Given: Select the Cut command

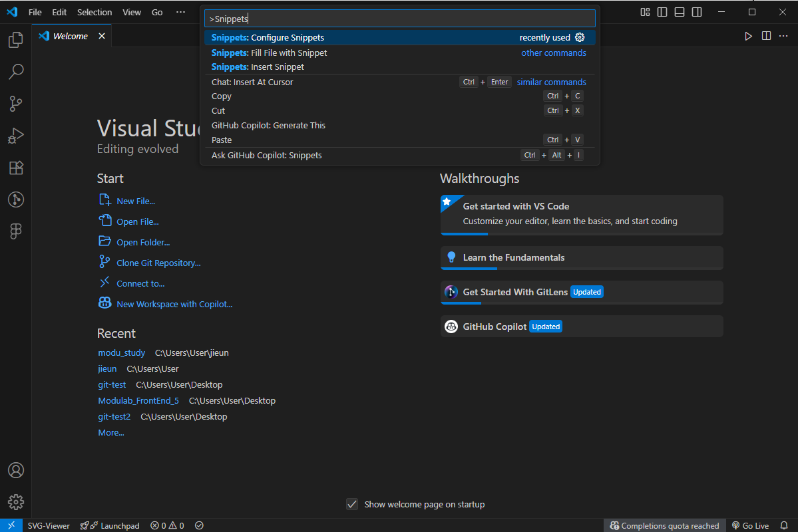Looking at the screenshot, I should pos(399,110).
